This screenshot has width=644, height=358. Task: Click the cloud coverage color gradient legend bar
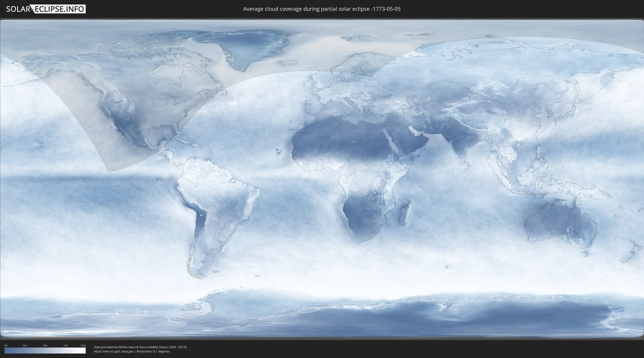[45, 350]
